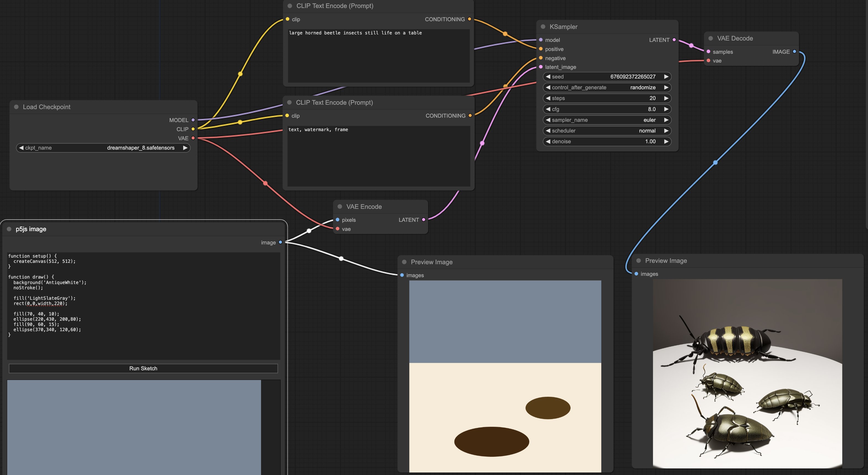Open the sampler_name combo showing euler

click(607, 120)
